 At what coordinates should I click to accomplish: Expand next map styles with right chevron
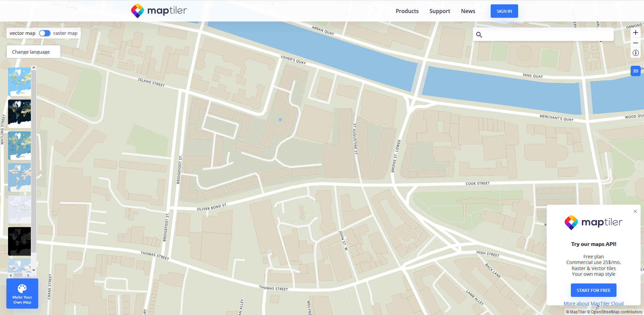point(28,275)
